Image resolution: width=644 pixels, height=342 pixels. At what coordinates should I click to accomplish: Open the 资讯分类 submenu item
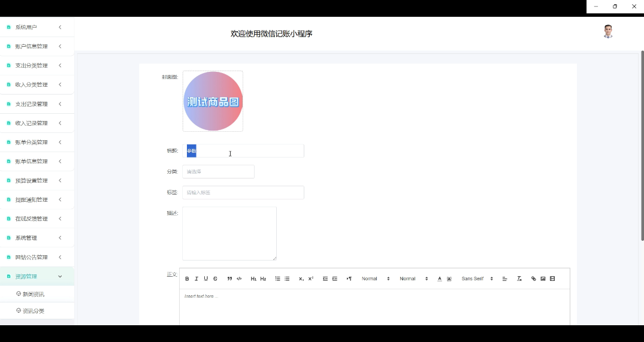click(x=37, y=311)
